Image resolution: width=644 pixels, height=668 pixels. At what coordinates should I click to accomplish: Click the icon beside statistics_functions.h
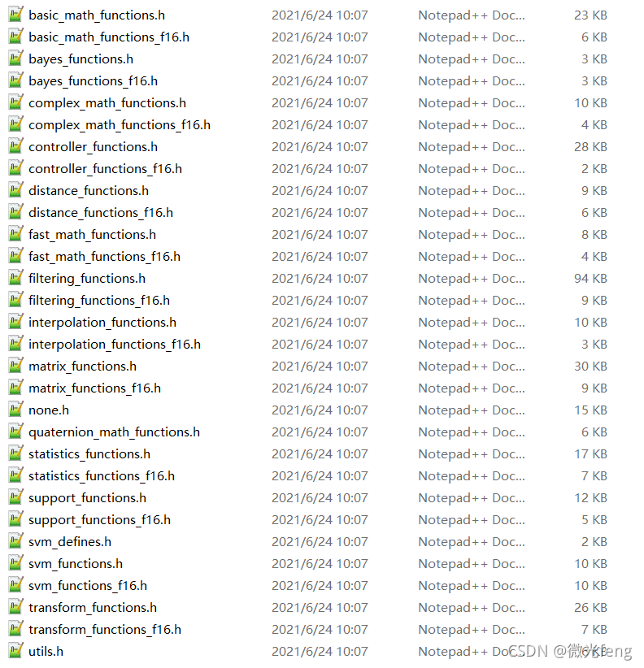pos(15,453)
